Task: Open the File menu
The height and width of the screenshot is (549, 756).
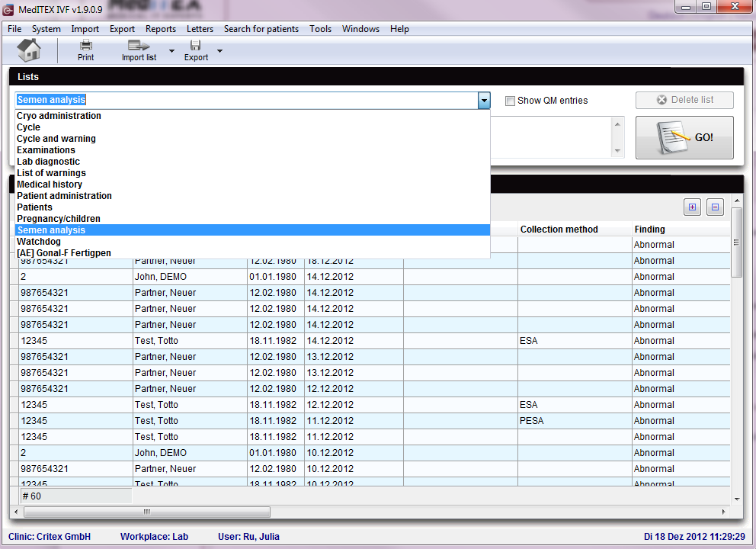Action: coord(14,29)
